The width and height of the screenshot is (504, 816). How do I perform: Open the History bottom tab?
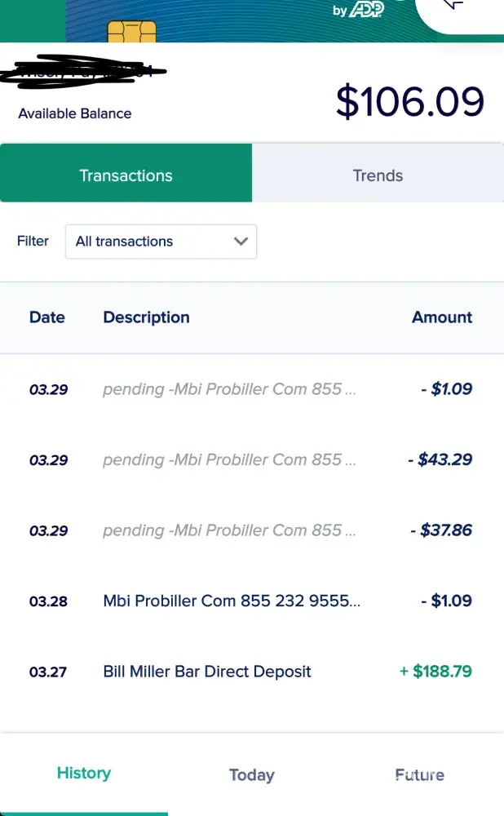83,774
